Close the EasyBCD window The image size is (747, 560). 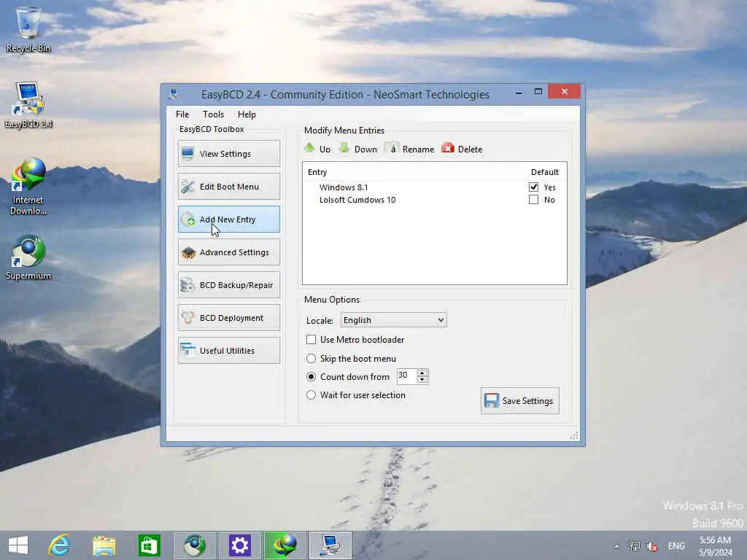pyautogui.click(x=564, y=91)
